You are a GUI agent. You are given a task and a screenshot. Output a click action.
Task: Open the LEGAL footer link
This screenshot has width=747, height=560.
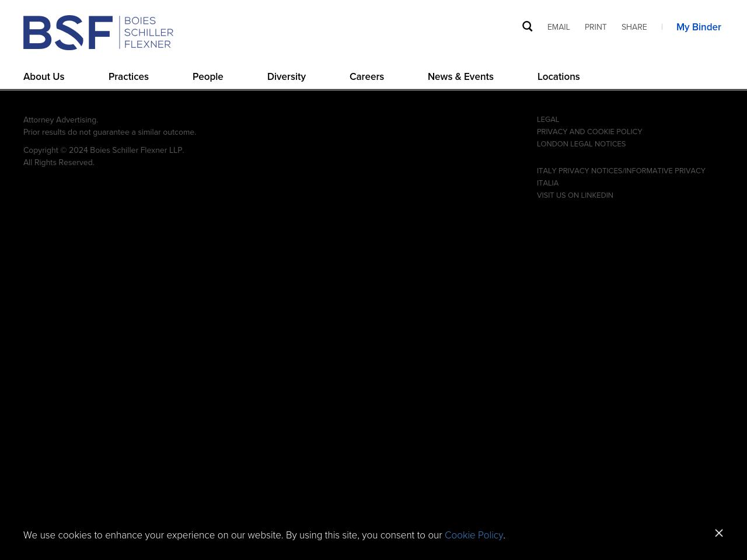(548, 120)
